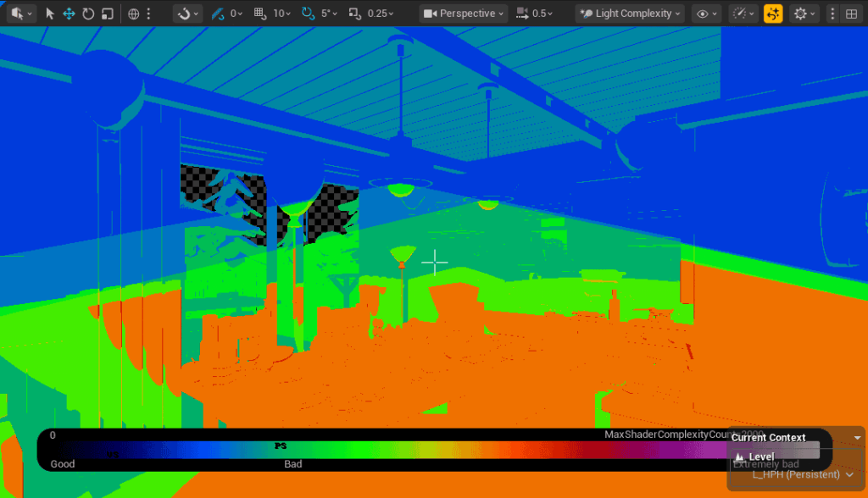
Task: Open the orange-highlighted realtime viewport icon
Action: coord(773,14)
